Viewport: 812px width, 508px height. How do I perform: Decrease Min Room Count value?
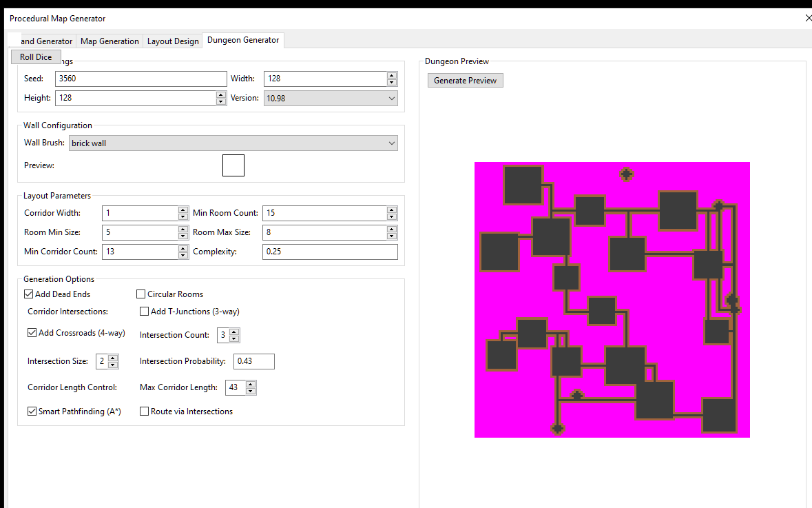coord(392,216)
